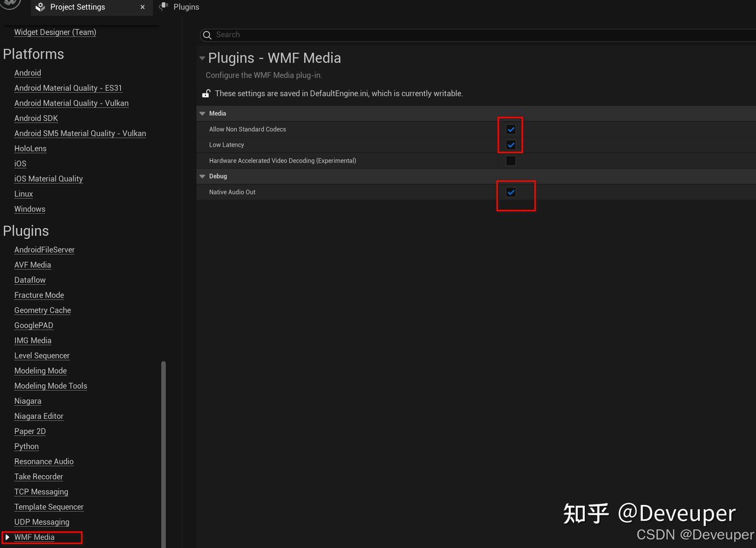Open Android platform settings

tap(27, 73)
